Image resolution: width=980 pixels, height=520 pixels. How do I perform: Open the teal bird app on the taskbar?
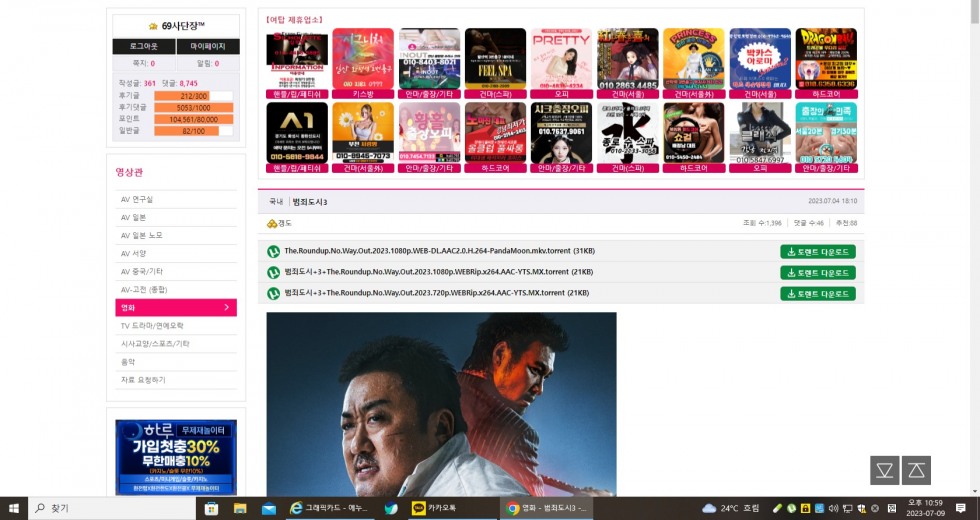[391, 508]
